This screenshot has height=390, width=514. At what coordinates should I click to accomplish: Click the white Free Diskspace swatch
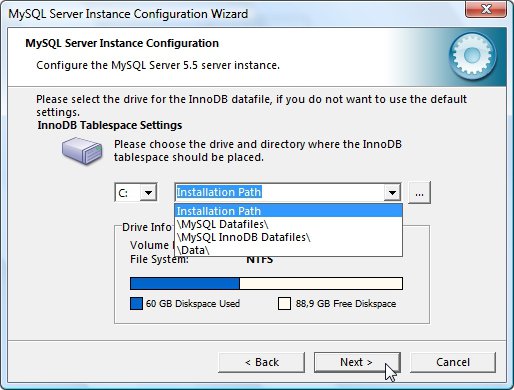coord(284,304)
